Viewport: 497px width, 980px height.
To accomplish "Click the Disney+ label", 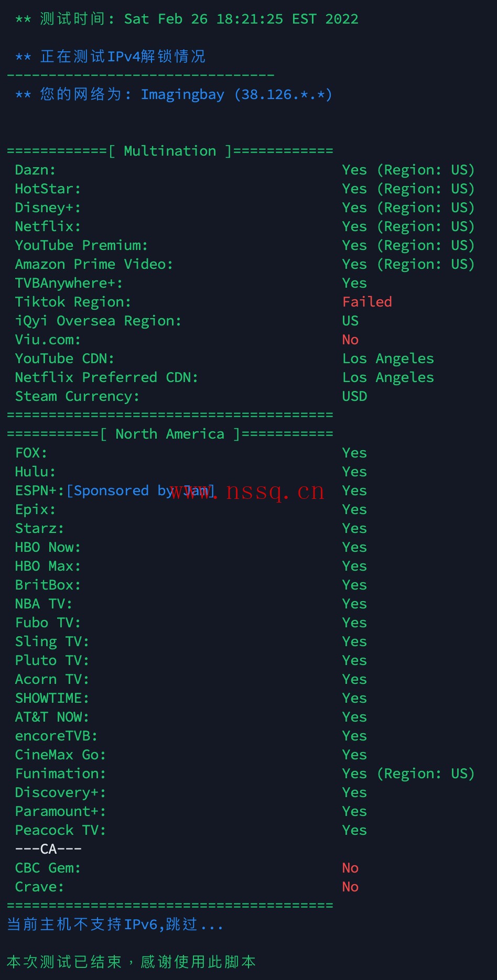I will click(48, 208).
